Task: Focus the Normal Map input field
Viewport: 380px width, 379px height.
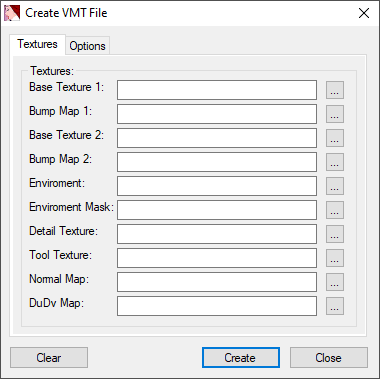Action: [x=217, y=282]
